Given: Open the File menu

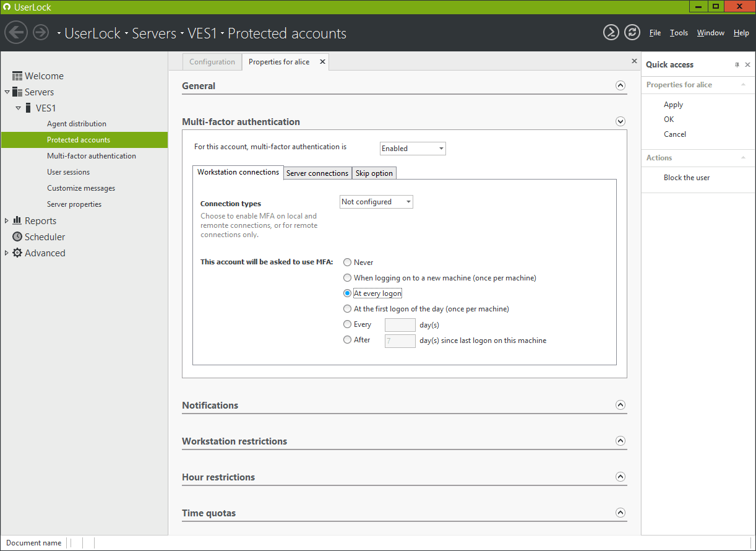Looking at the screenshot, I should coord(655,33).
